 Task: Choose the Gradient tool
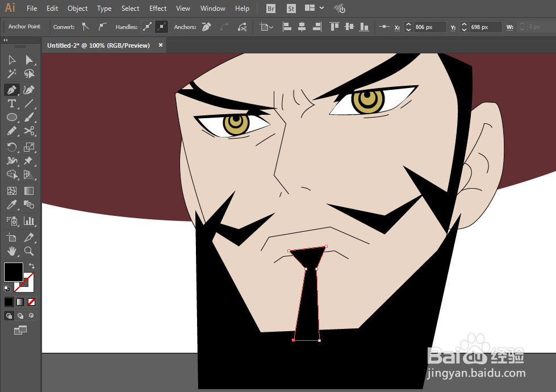pyautogui.click(x=29, y=191)
